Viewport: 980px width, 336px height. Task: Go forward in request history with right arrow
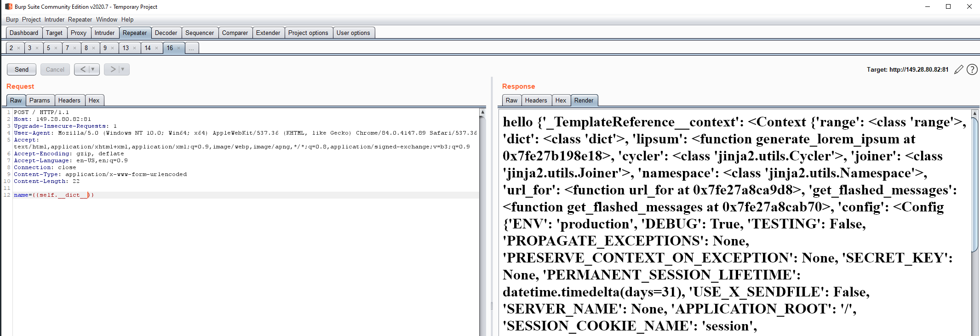point(113,69)
